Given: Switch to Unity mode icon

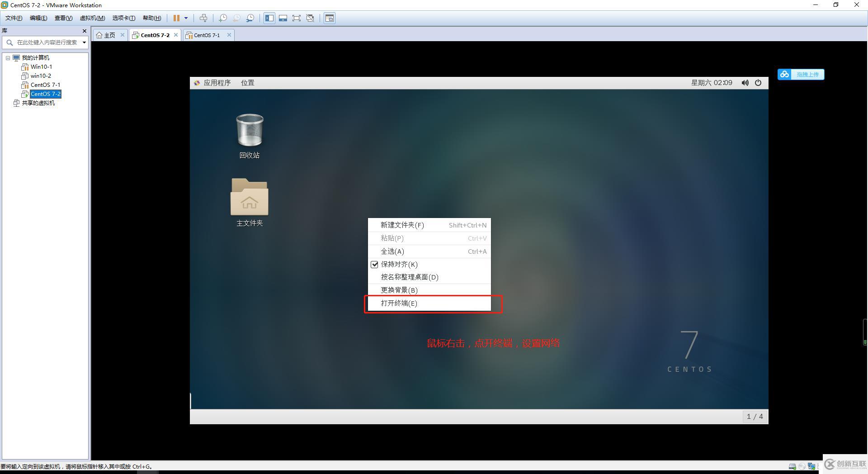Looking at the screenshot, I should click(x=310, y=18).
